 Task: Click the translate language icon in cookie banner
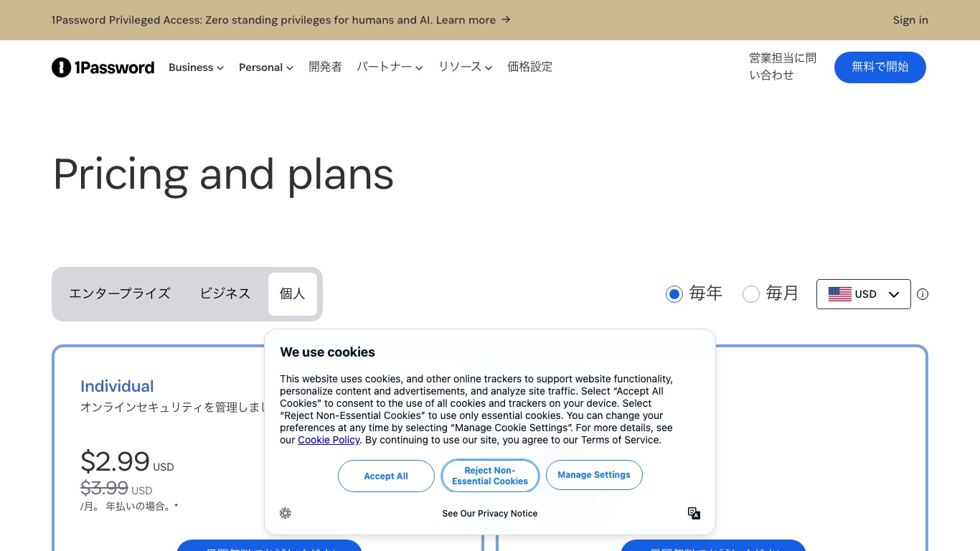[x=694, y=513]
